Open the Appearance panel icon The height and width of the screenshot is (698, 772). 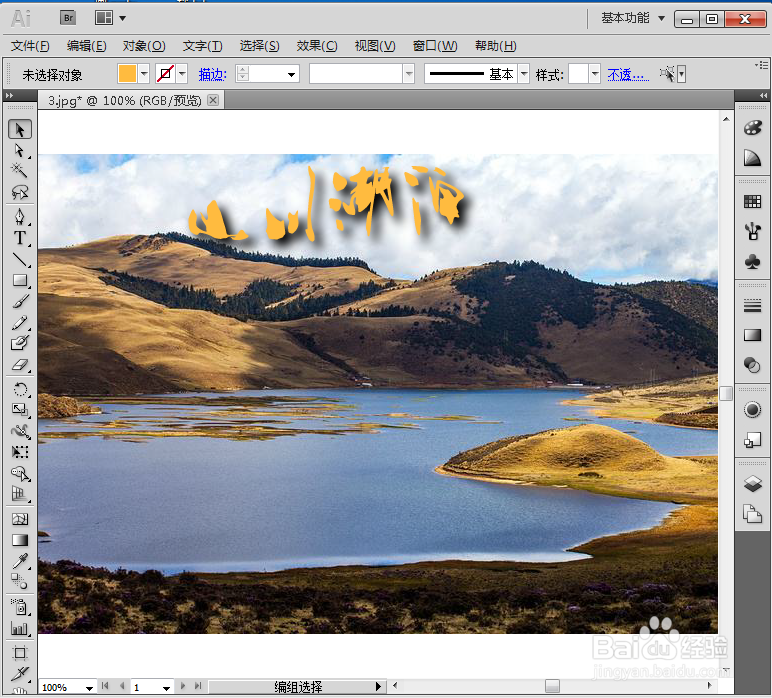point(752,410)
